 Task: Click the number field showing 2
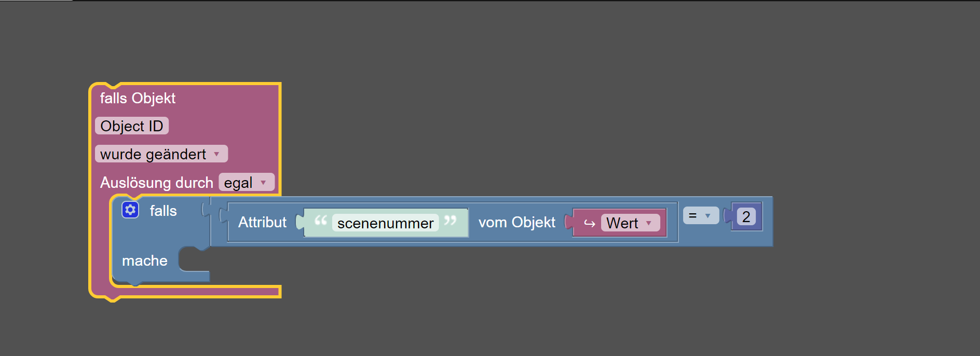tap(746, 216)
